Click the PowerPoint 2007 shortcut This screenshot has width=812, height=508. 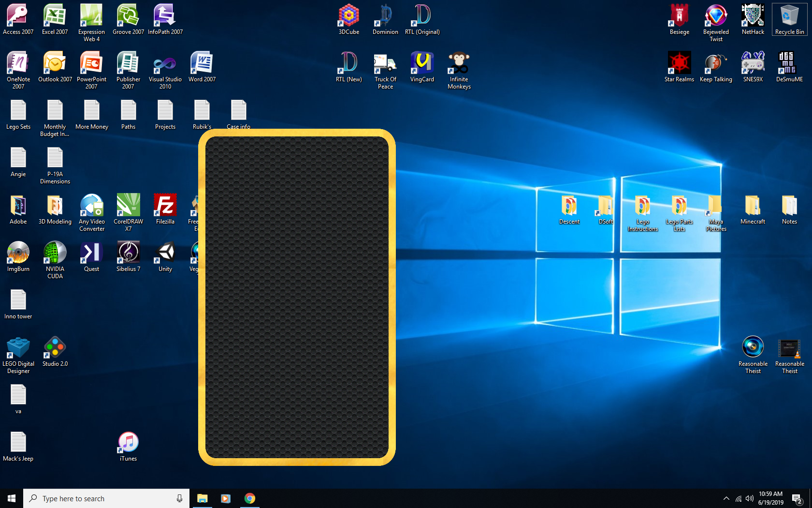point(92,70)
